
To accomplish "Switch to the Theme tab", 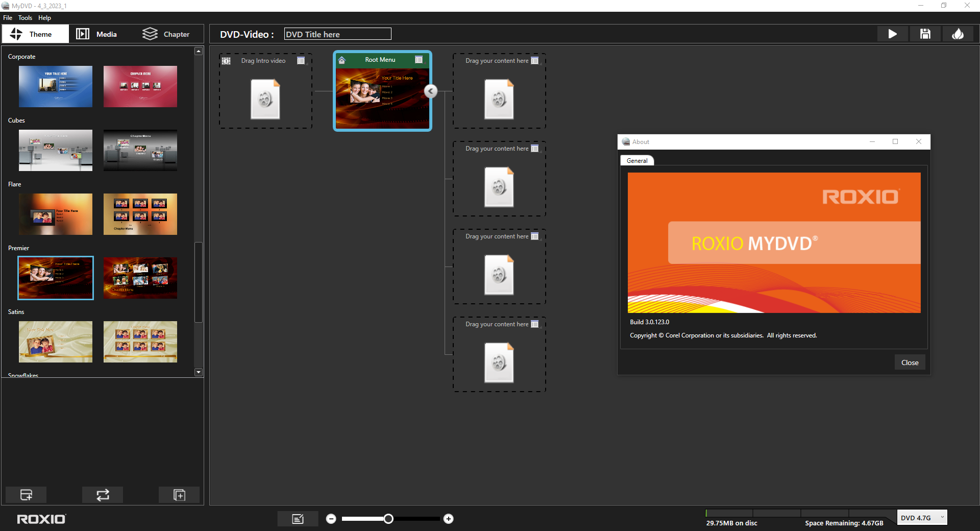I will [x=35, y=34].
